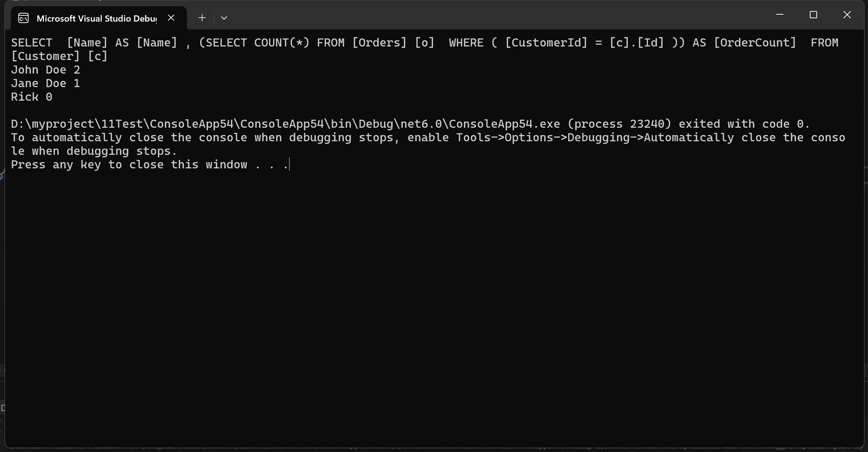
Task: Open a new terminal tab with plus icon
Action: [202, 18]
